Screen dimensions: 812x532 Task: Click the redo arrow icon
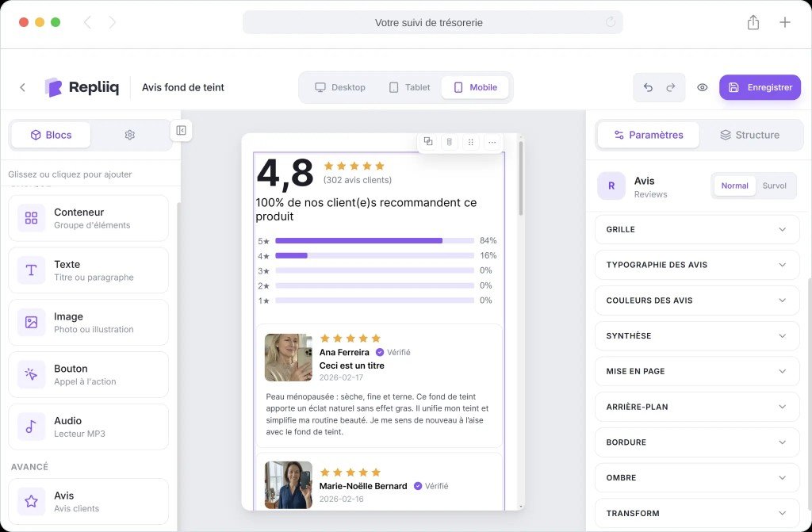pos(671,87)
